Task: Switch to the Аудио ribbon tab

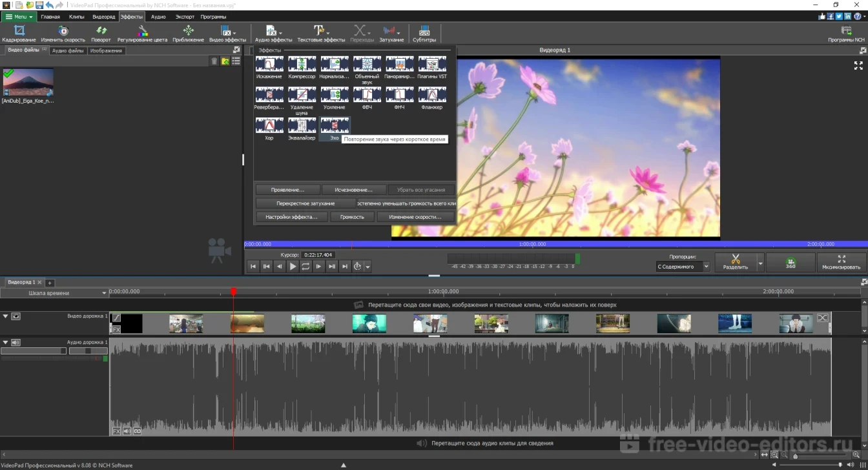Action: [x=158, y=17]
